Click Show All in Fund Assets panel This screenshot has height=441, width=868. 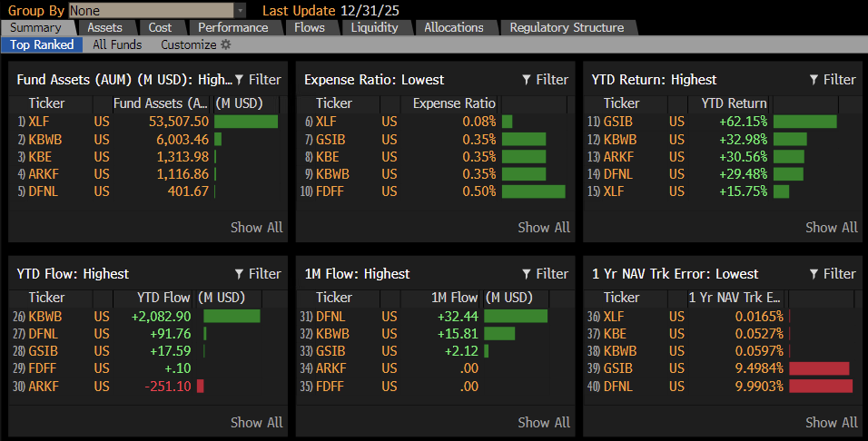(256, 228)
